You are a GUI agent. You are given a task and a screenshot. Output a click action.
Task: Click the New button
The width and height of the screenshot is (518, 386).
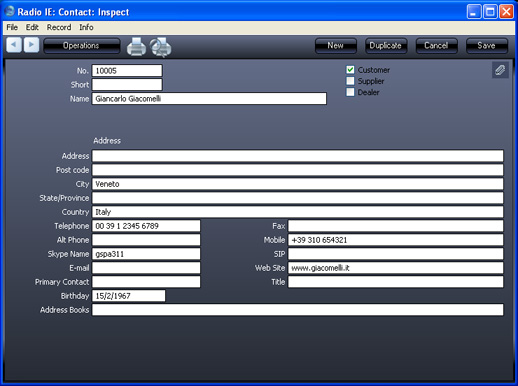[335, 46]
